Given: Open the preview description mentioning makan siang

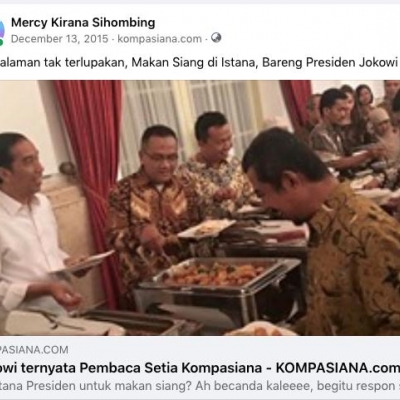Looking at the screenshot, I should [200, 386].
